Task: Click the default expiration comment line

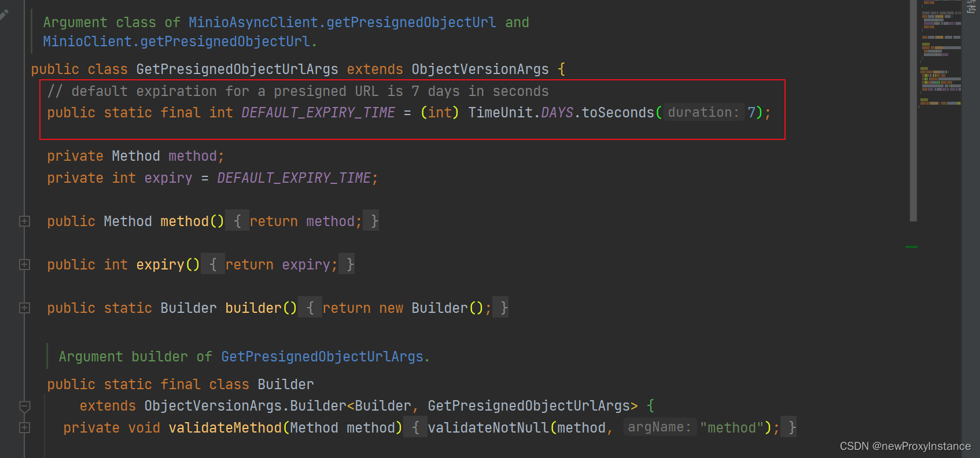Action: pyautogui.click(x=298, y=91)
